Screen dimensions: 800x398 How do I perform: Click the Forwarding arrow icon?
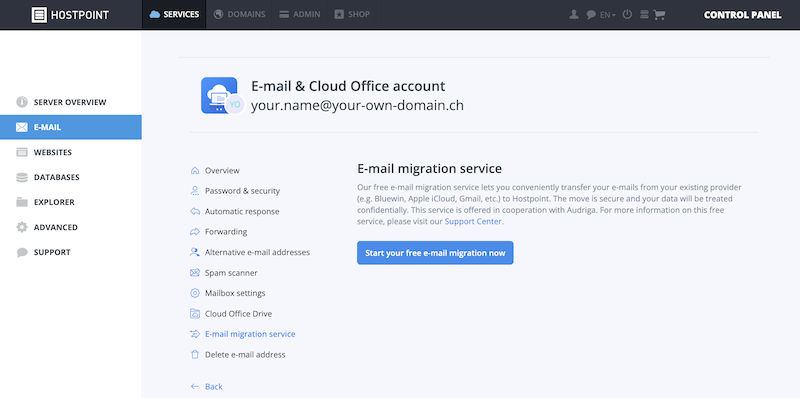click(x=194, y=232)
